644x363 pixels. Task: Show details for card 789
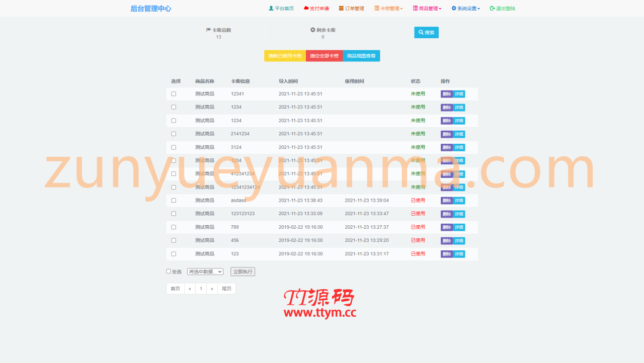click(x=459, y=227)
